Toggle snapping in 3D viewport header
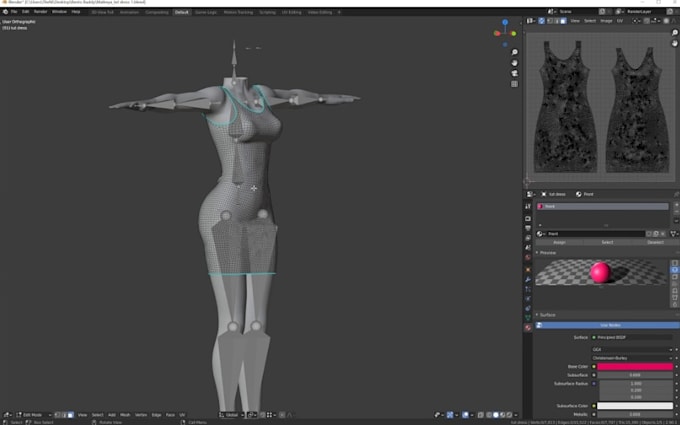680x425 pixels. pos(262,415)
